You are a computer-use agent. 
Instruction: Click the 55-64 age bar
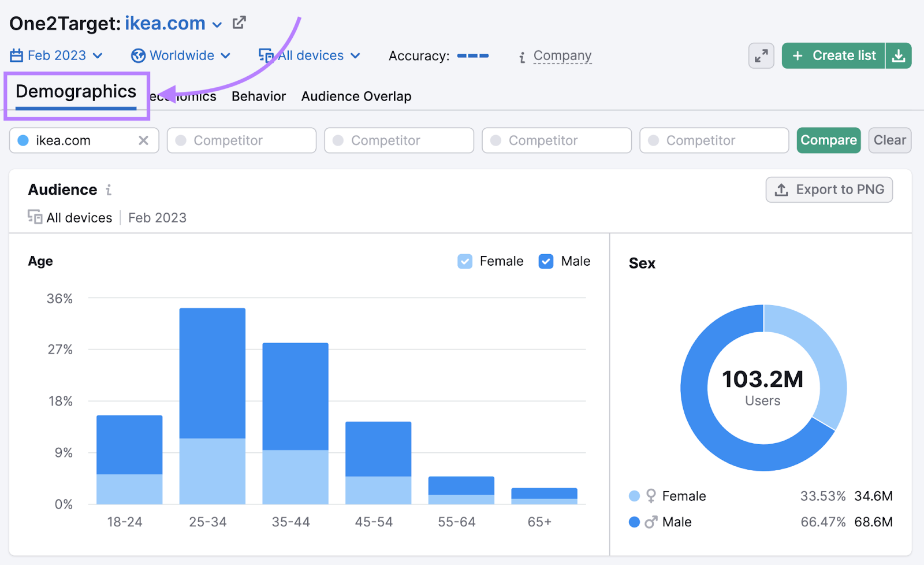click(x=461, y=490)
